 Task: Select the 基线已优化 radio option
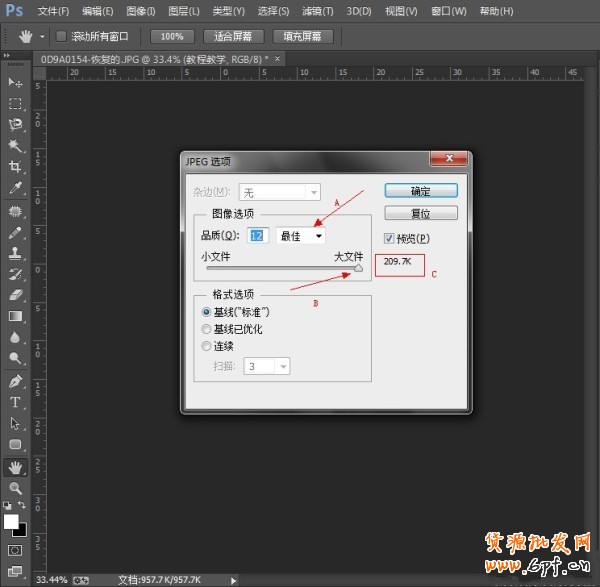pyautogui.click(x=207, y=329)
